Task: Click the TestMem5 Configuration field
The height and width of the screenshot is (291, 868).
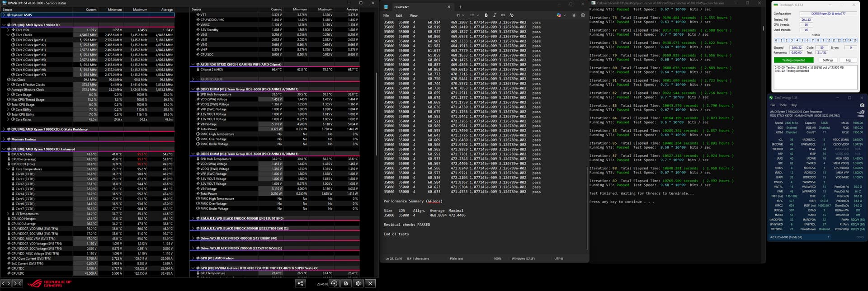Action: tap(828, 14)
